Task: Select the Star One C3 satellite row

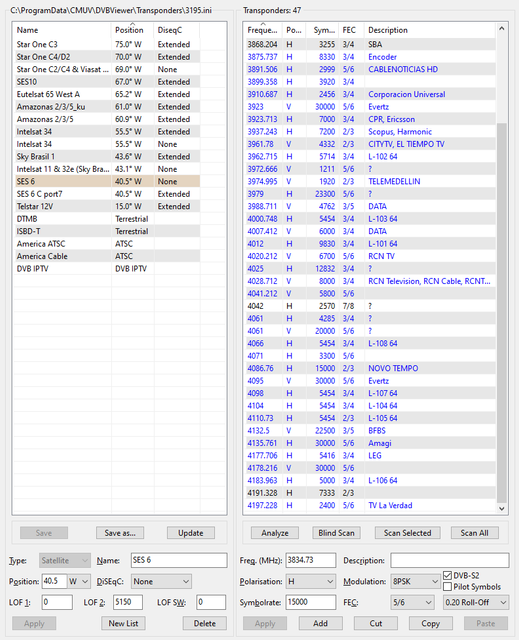Action: click(x=107, y=44)
